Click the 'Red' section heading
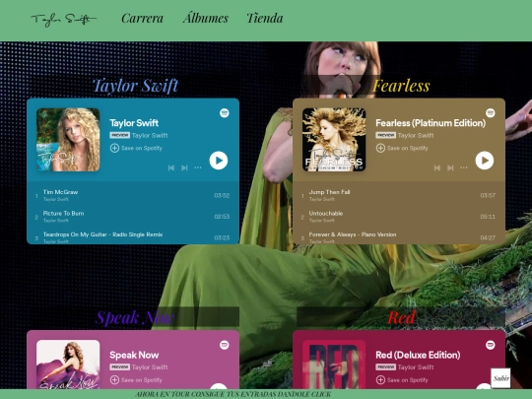This screenshot has height=399, width=532. [x=401, y=318]
